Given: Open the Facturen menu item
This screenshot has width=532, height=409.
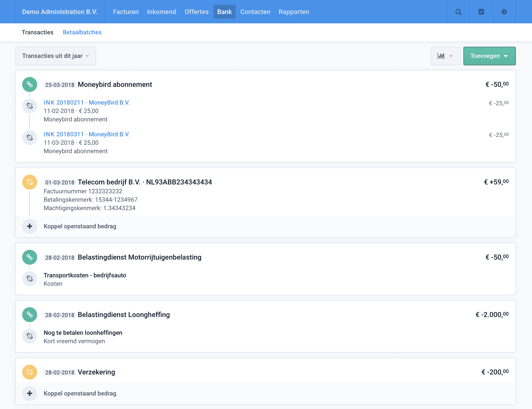Looking at the screenshot, I should pos(126,12).
